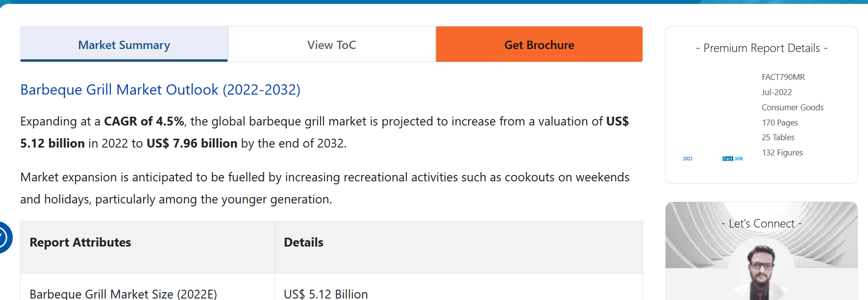The width and height of the screenshot is (868, 300).
Task: Click the analyst photo under Let's Connect
Action: coord(761,272)
